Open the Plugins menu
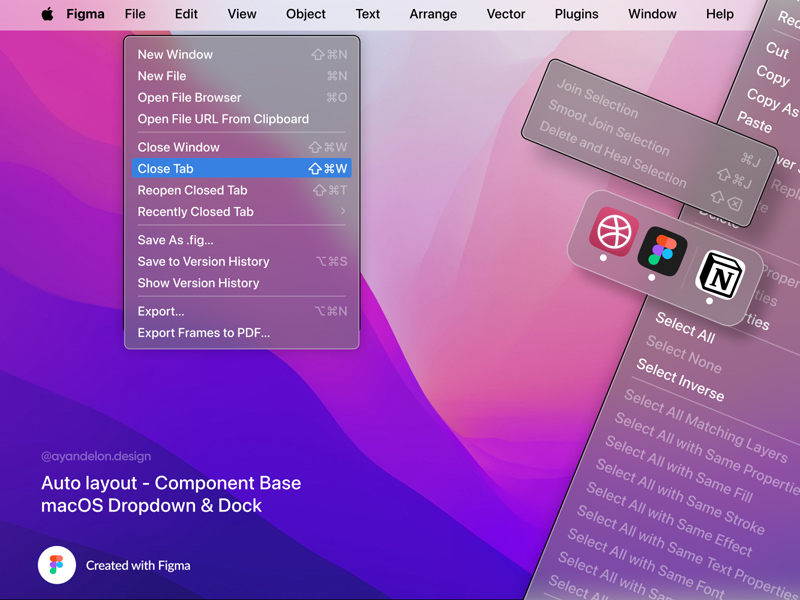The width and height of the screenshot is (800, 600). 576,14
